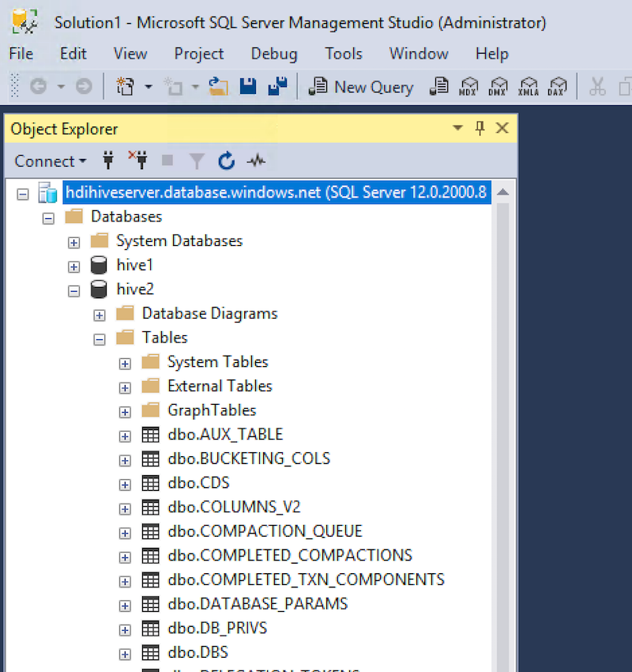Open the Help menu

[492, 54]
